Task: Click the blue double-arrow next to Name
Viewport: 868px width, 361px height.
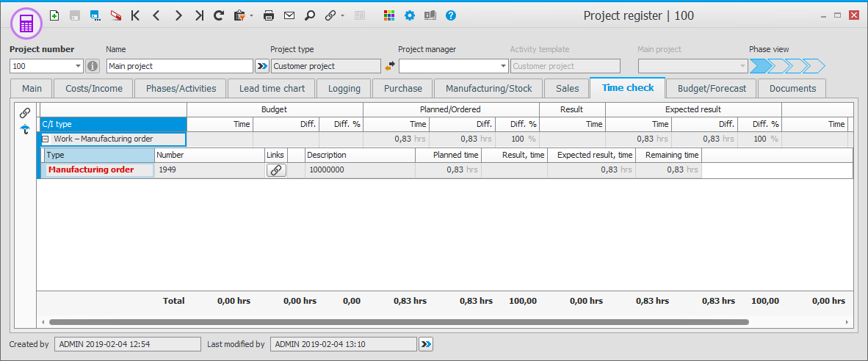Action: [262, 66]
